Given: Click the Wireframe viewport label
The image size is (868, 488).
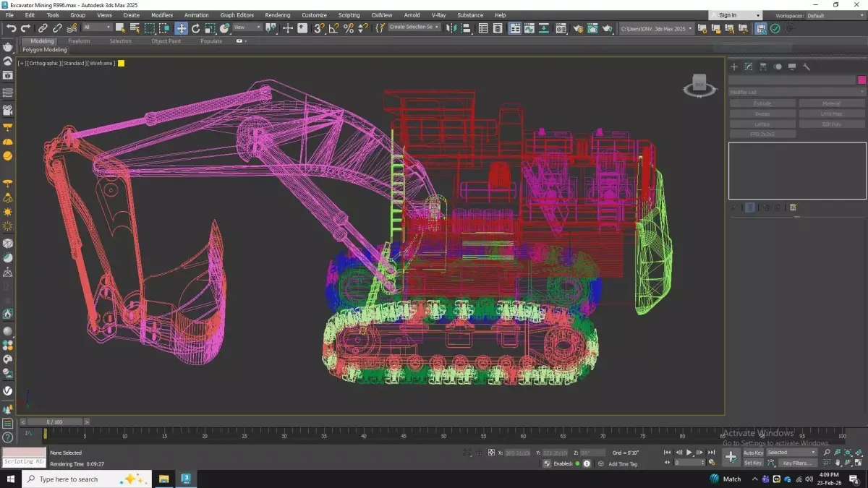Looking at the screenshot, I should [102, 64].
